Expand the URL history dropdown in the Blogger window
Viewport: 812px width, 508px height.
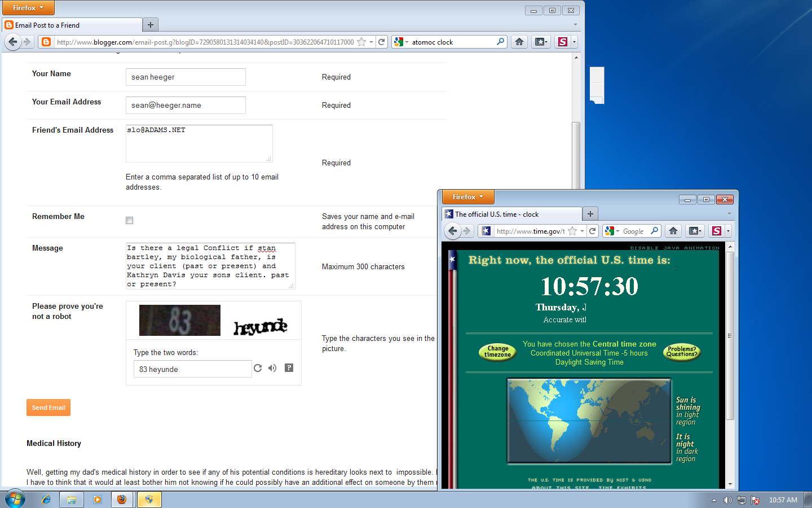click(x=371, y=42)
